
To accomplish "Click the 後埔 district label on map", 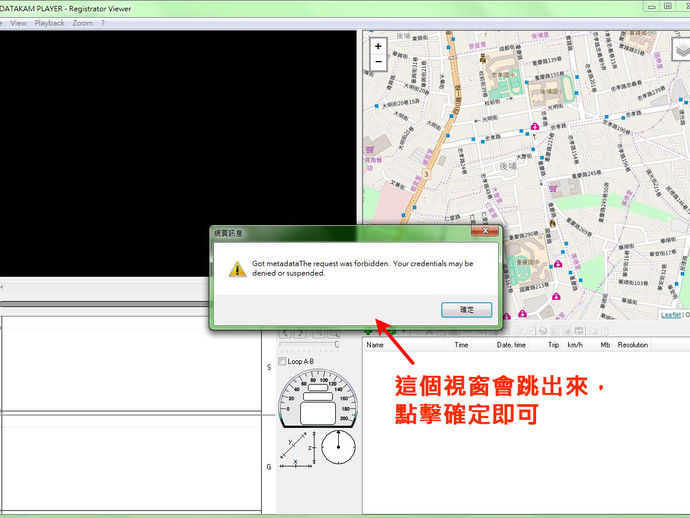I will pyautogui.click(x=508, y=166).
